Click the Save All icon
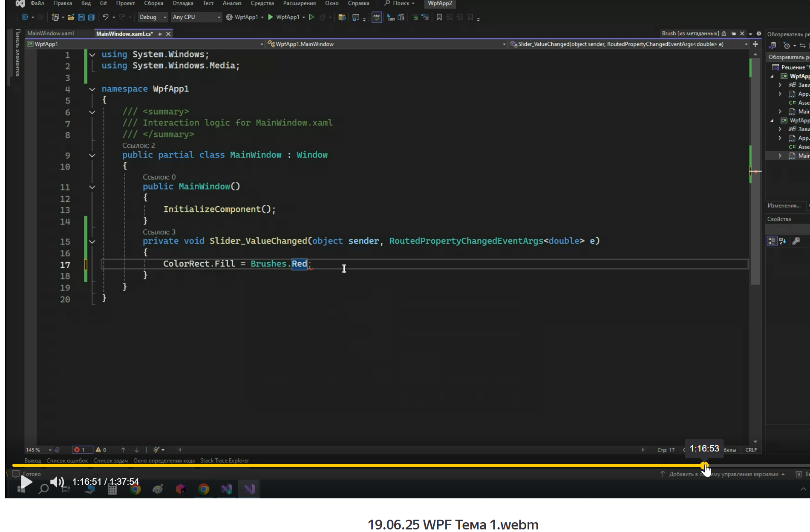Image resolution: width=810 pixels, height=532 pixels. (x=91, y=17)
